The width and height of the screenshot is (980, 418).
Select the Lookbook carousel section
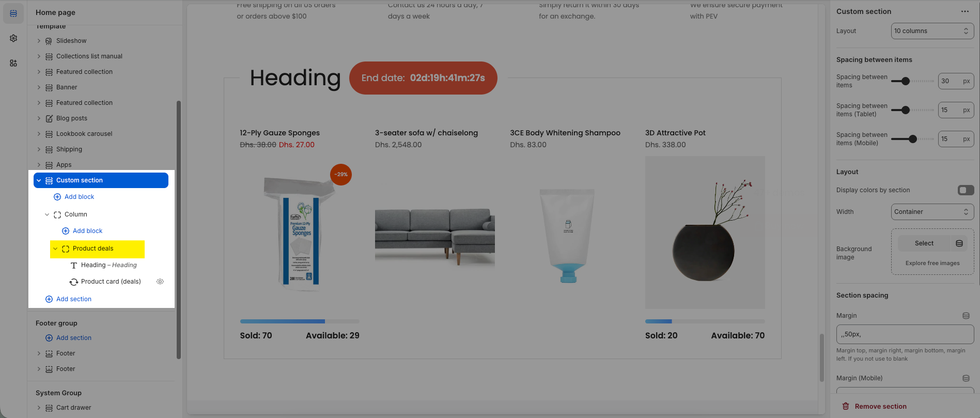click(84, 134)
